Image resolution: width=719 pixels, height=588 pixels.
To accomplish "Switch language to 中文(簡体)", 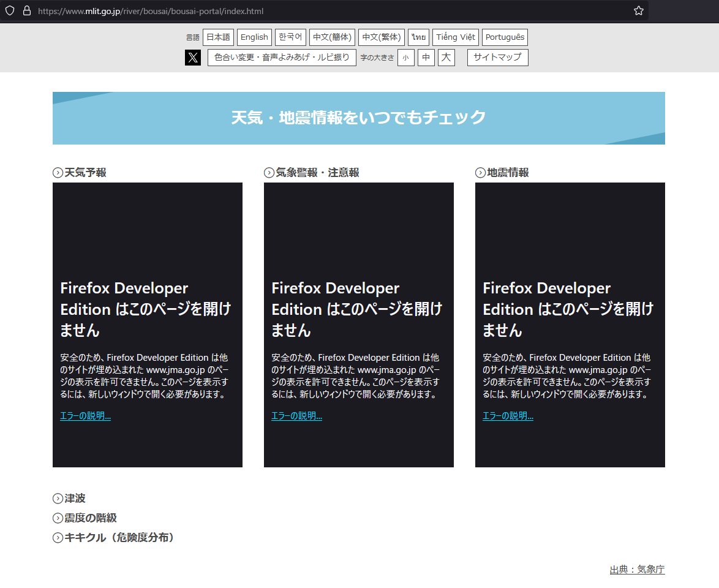I will coord(333,37).
